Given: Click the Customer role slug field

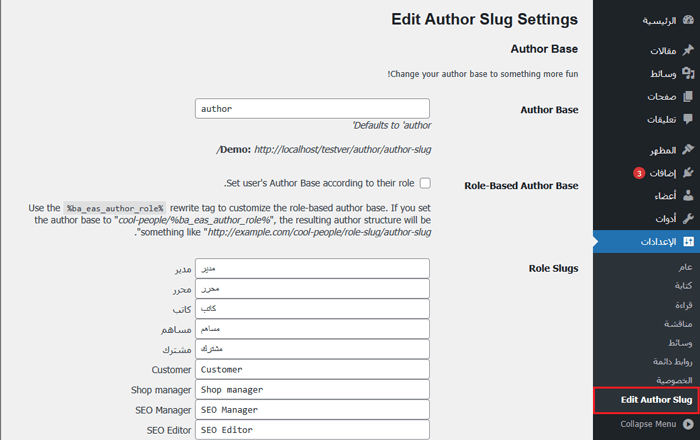Looking at the screenshot, I should click(x=312, y=369).
